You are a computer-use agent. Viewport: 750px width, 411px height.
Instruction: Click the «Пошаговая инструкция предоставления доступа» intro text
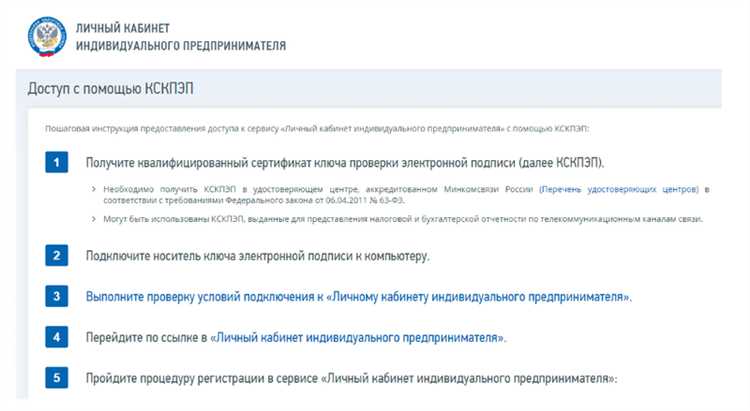317,129
